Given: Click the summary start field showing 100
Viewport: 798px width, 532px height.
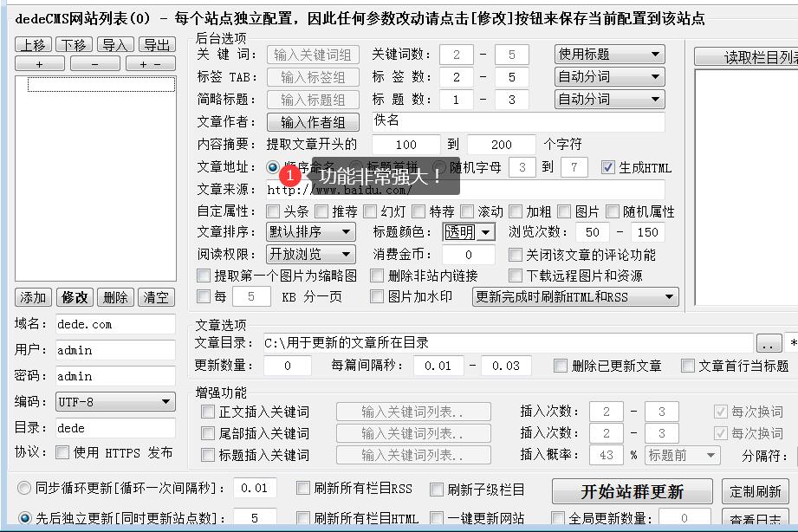Looking at the screenshot, I should click(406, 145).
